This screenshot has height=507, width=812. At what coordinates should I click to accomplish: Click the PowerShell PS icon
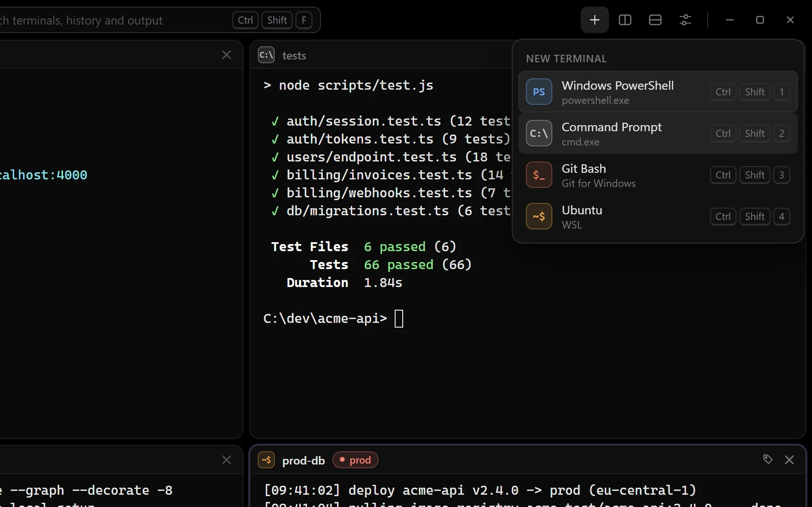tap(539, 92)
